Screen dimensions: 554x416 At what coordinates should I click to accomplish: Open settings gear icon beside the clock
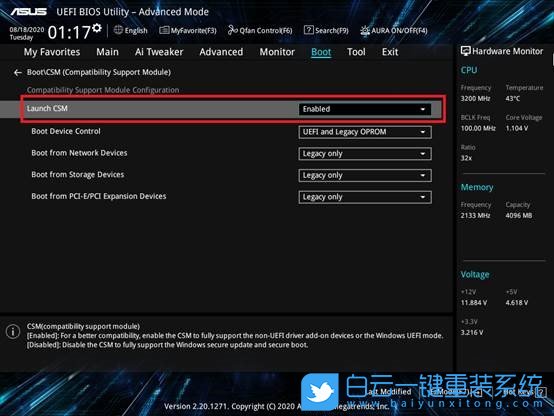[x=97, y=28]
